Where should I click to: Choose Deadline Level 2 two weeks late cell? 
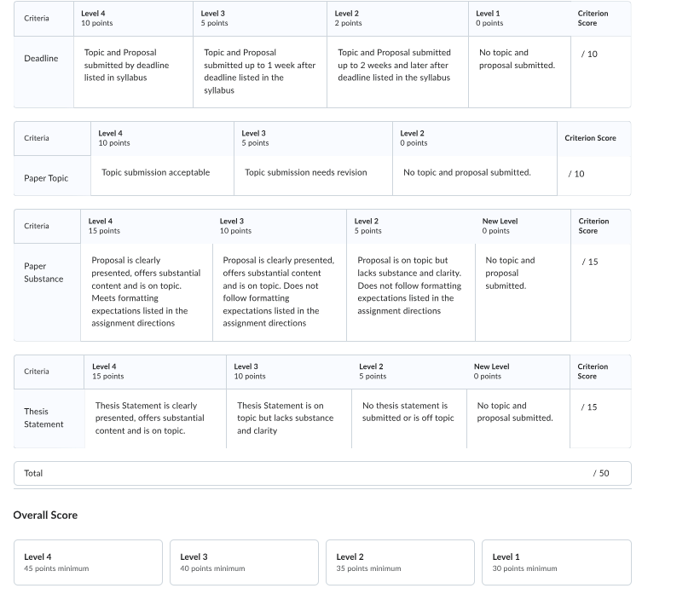pyautogui.click(x=397, y=72)
